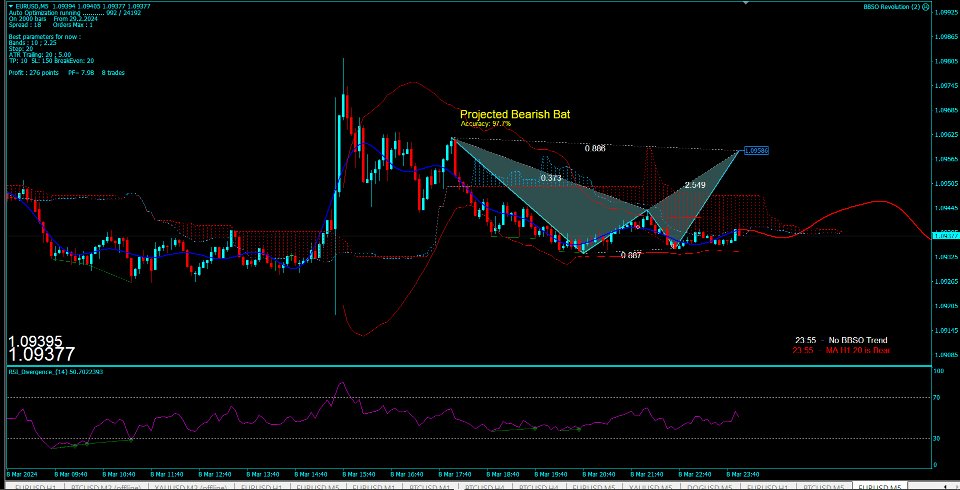
Task: Open the BTCUSD,M2 (offline) chart tab
Action: click(105, 486)
